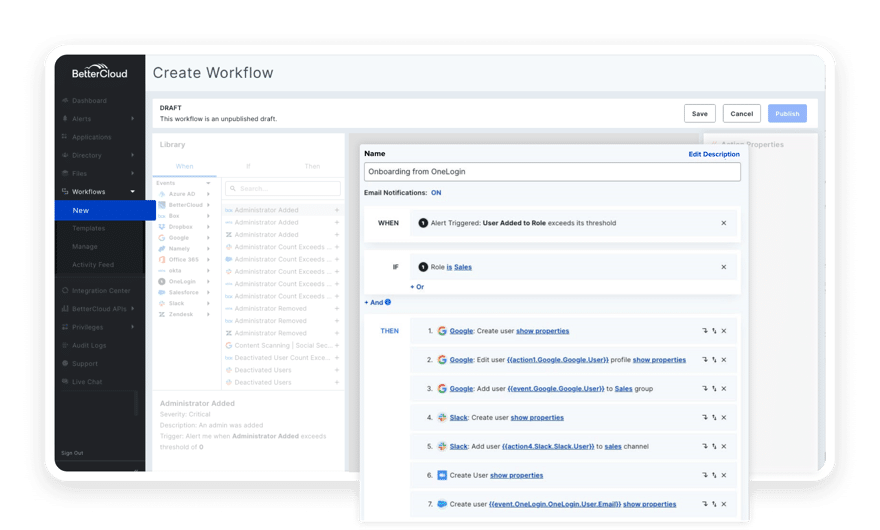
Task: Edit the workflow Name field
Action: 552,172
